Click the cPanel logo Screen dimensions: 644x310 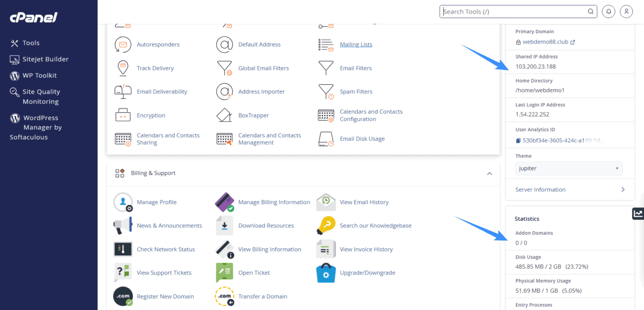[33, 17]
